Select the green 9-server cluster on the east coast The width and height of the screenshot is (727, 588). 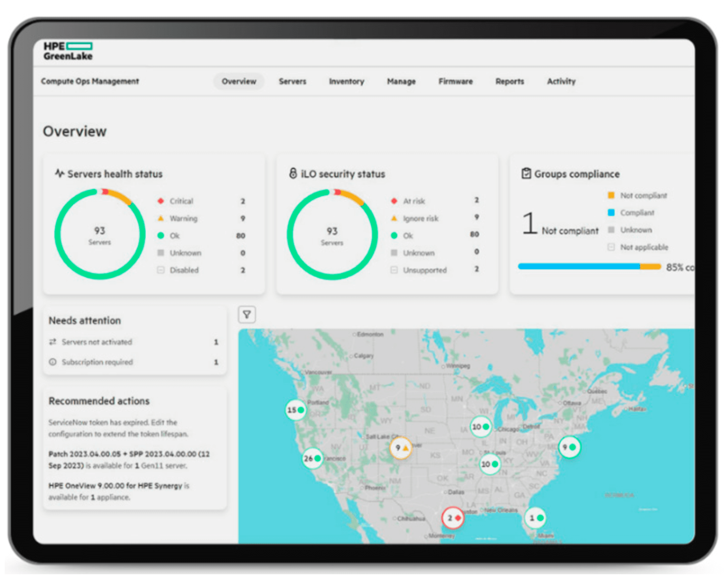tap(569, 447)
